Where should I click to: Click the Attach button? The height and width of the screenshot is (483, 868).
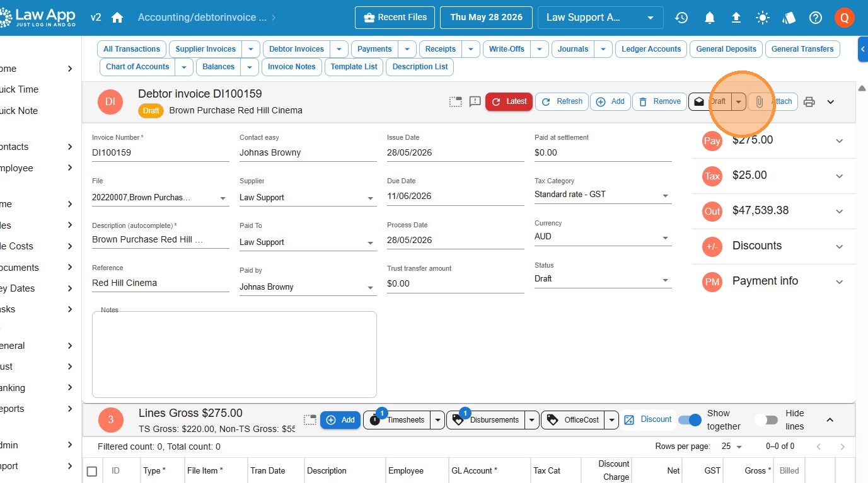[x=773, y=101]
